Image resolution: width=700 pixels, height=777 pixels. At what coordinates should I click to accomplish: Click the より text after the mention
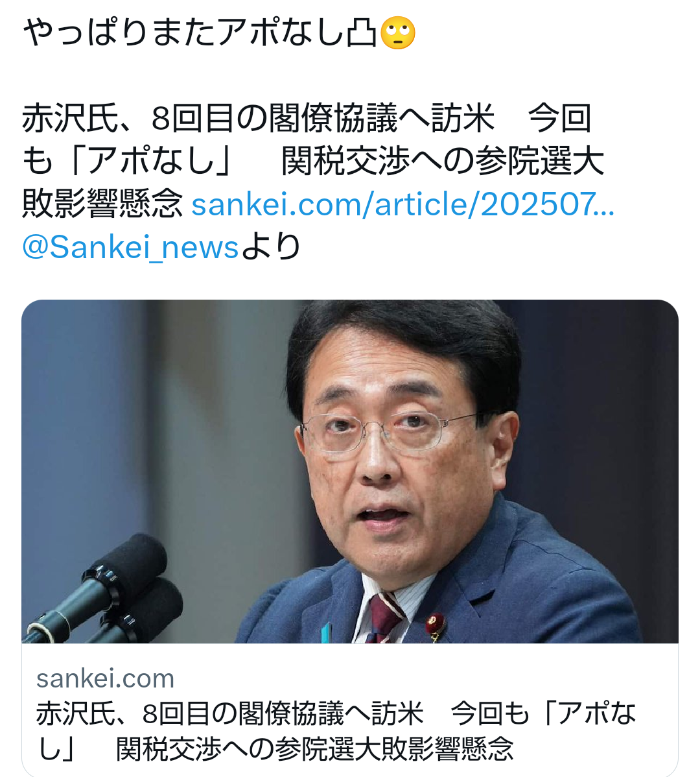[x=272, y=246]
